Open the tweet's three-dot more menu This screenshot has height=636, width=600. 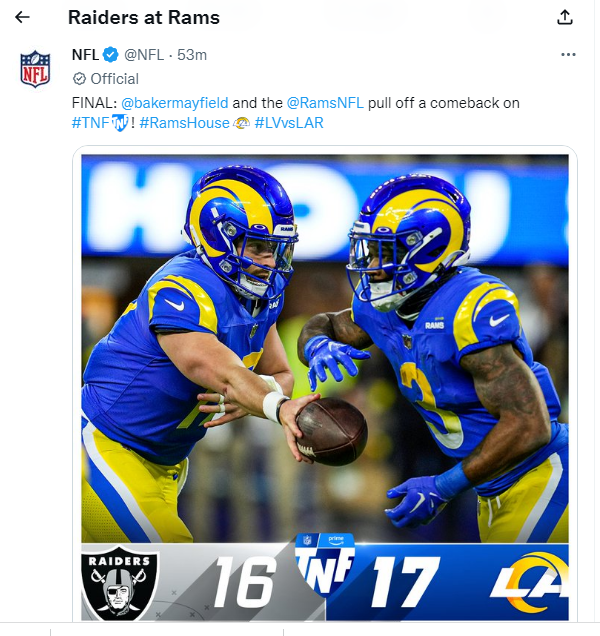coord(568,55)
